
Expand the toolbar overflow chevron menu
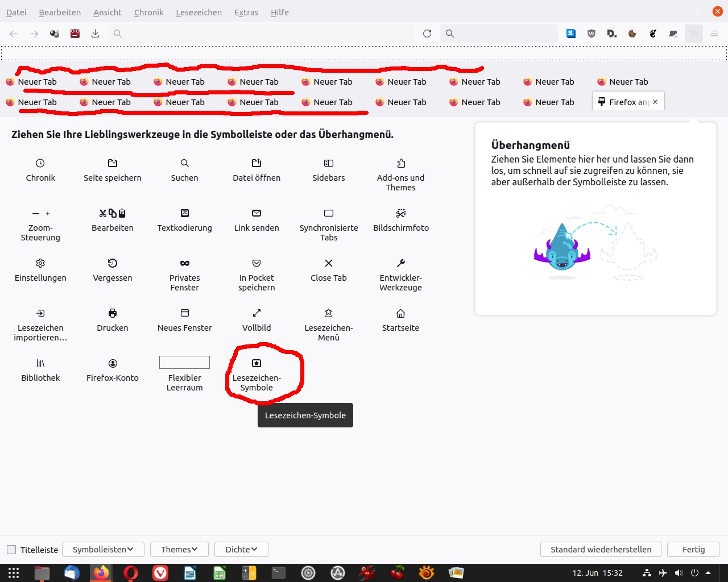click(694, 34)
